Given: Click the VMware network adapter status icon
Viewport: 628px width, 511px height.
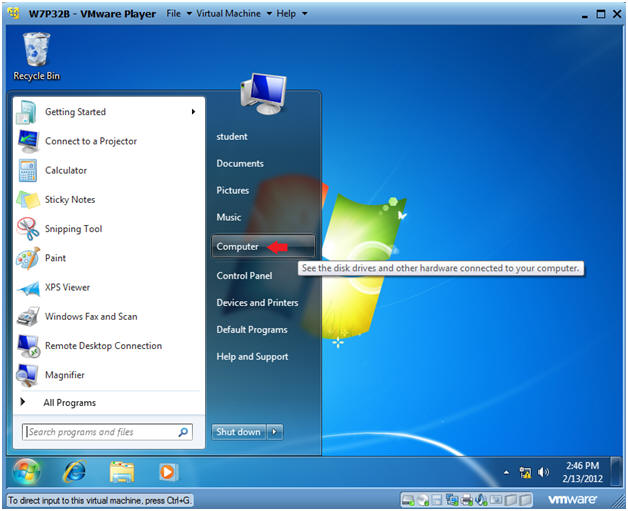Looking at the screenshot, I should pyautogui.click(x=452, y=500).
